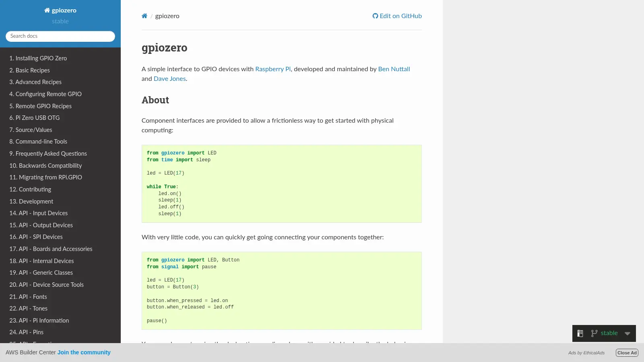
Task: Open Join the community ad link
Action: pos(84,352)
